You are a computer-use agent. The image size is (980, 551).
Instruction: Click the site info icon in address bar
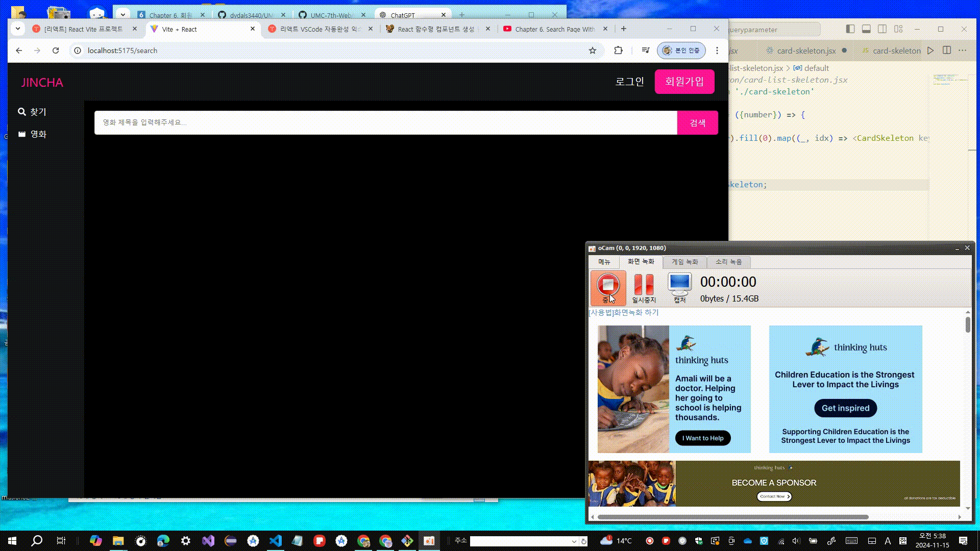pyautogui.click(x=78, y=51)
